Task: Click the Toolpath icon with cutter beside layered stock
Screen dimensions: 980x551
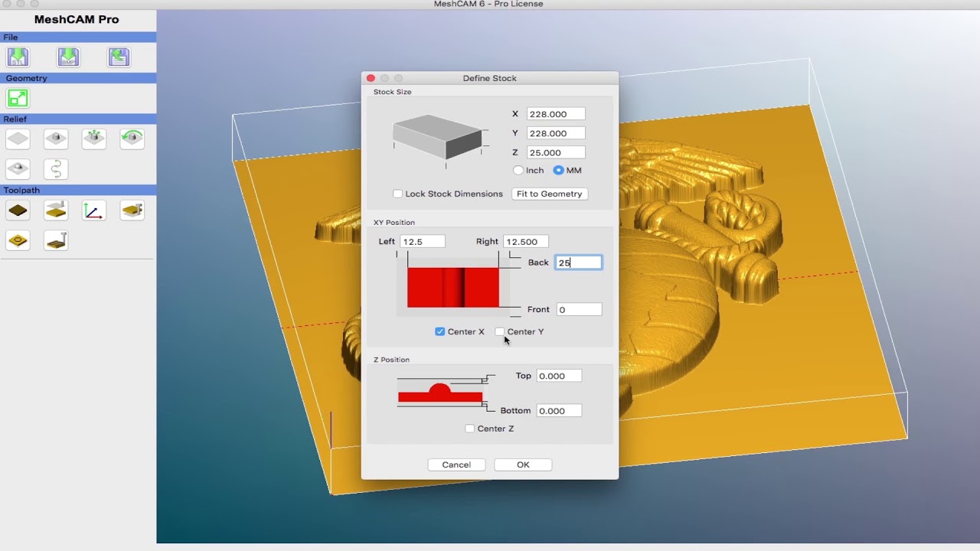Action: coord(132,210)
